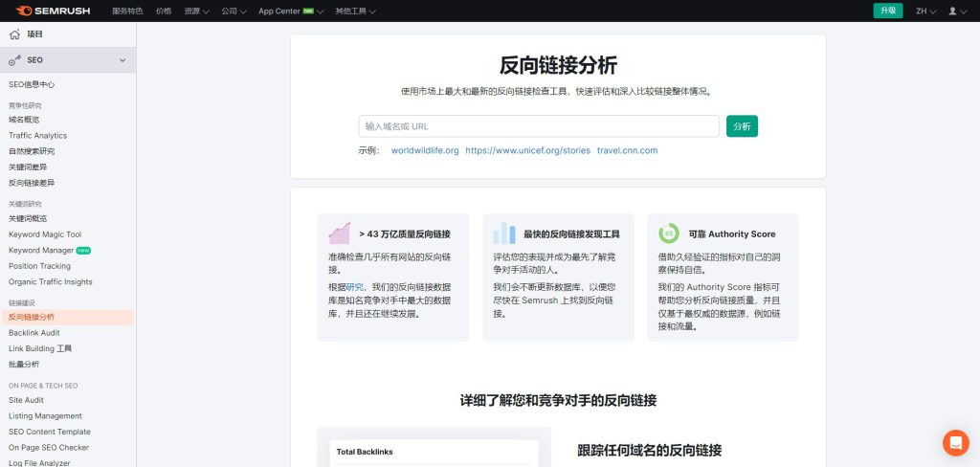Click the 详细了解您和竞争对手的反向链接 heading
980x467 pixels.
coord(558,401)
